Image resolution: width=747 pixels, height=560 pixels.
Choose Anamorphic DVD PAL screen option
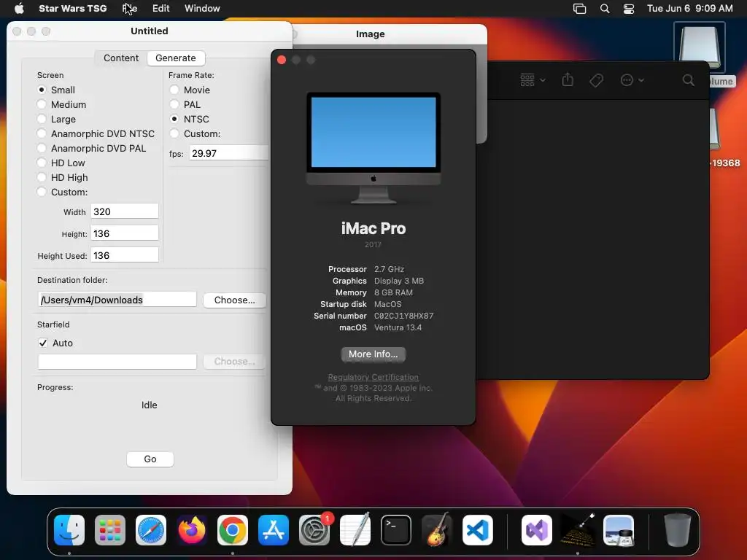click(x=42, y=148)
